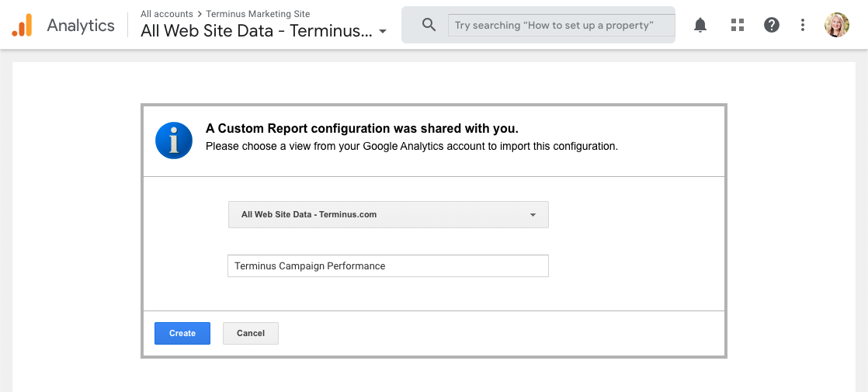
Task: Focus the search Analytics input field
Action: click(561, 25)
